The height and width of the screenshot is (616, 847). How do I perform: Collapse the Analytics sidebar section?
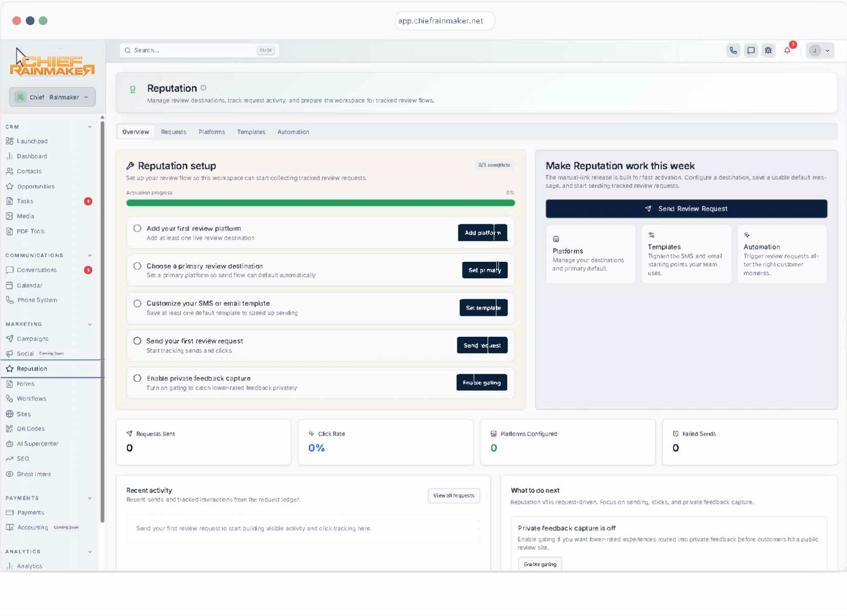coord(90,552)
